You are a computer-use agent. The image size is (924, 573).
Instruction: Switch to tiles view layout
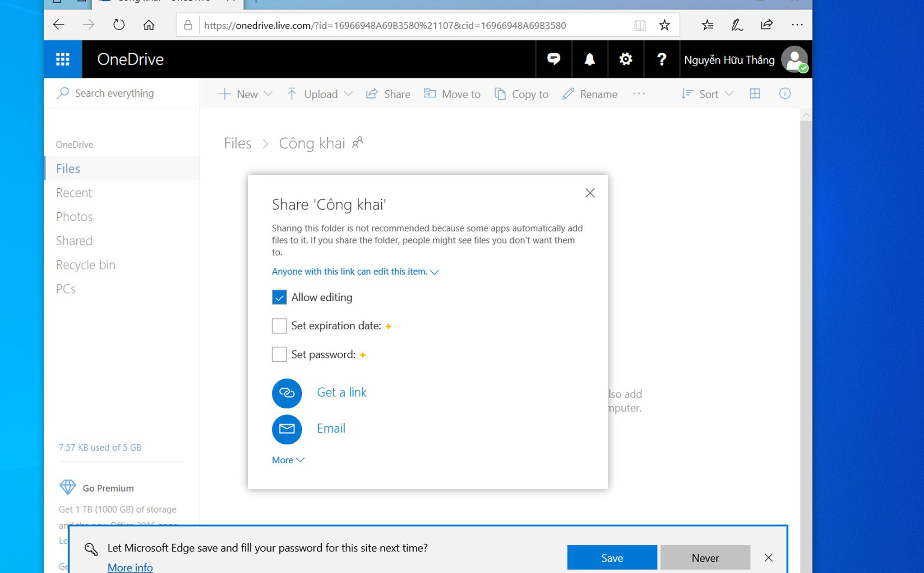755,93
